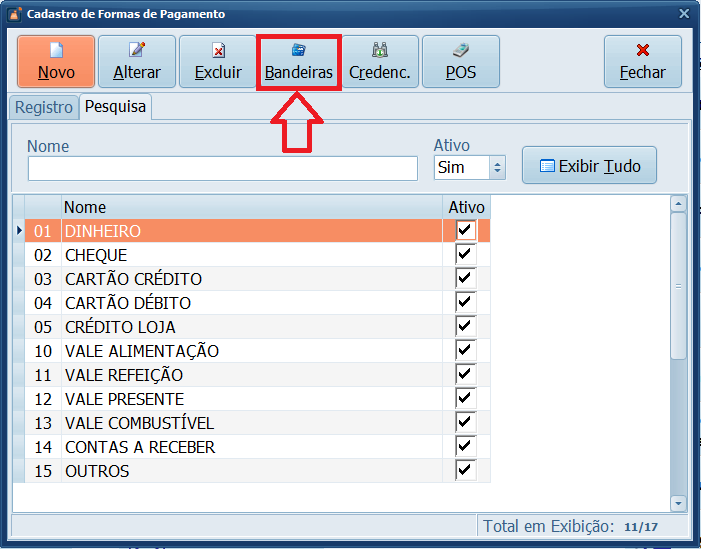Open Bandeiras card flags button

click(299, 62)
